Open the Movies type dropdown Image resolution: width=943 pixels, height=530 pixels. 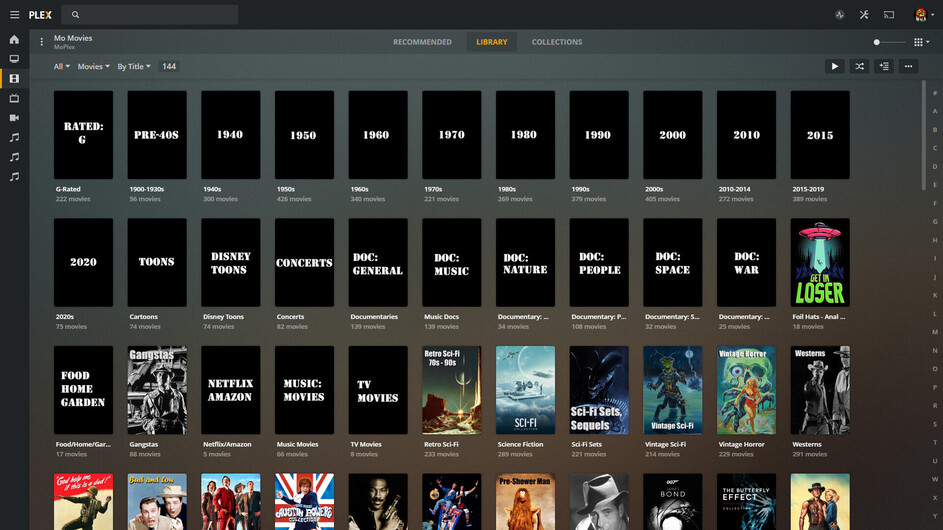pos(93,67)
